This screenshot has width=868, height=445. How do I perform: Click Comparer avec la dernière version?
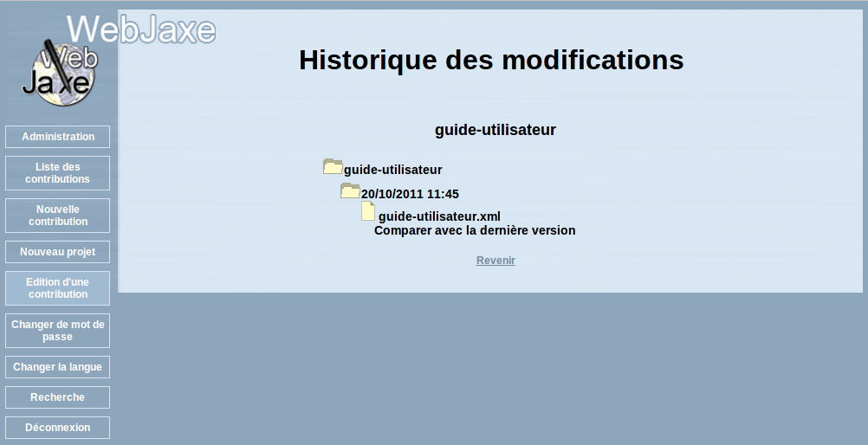click(x=475, y=231)
